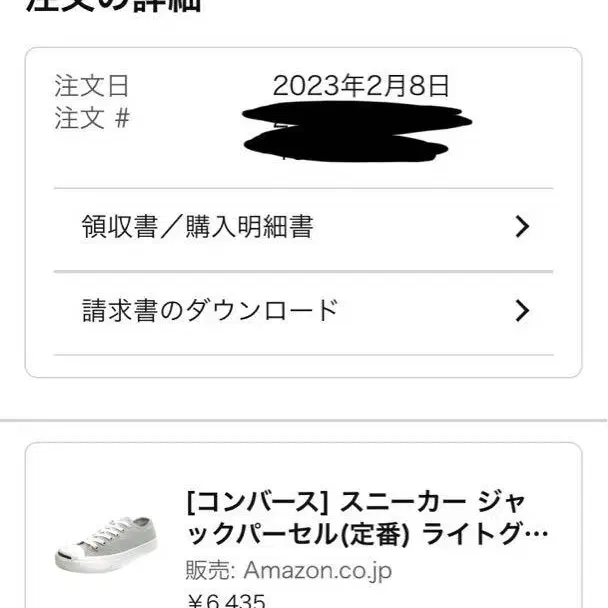Tap the chevron beside 領収書／購入明細書
608x608 pixels.
coord(521,228)
